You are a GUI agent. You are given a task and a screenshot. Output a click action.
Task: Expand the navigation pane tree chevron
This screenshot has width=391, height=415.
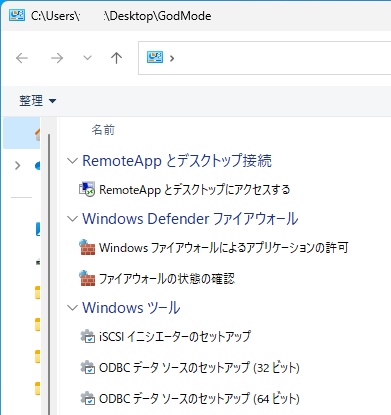(18, 165)
